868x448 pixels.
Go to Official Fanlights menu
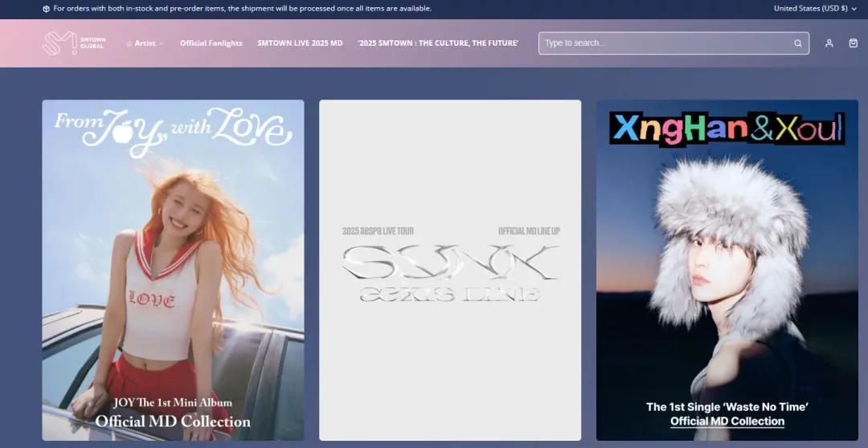(x=211, y=43)
